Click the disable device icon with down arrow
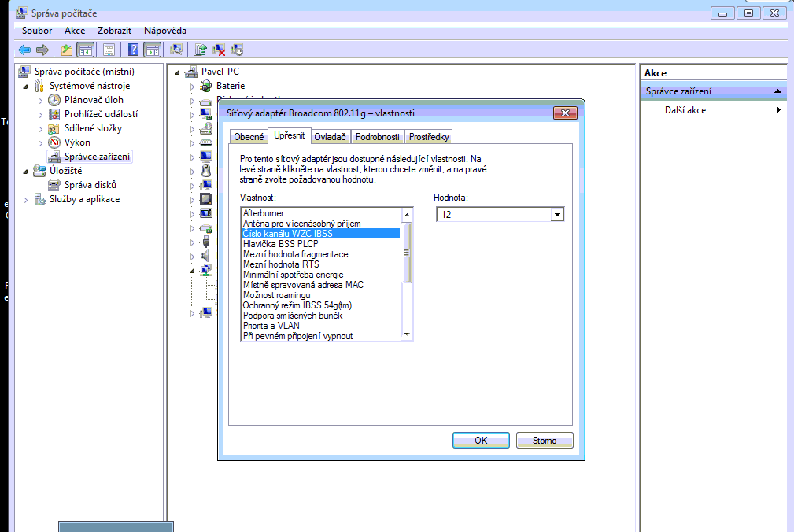This screenshot has width=794, height=532. [237, 50]
